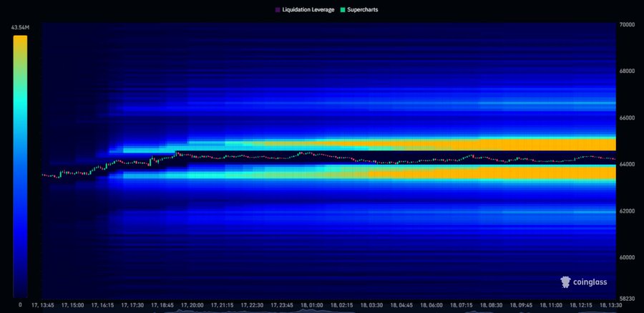Click the 17, 17:30 time label
This screenshot has width=644, height=313.
tap(132, 305)
